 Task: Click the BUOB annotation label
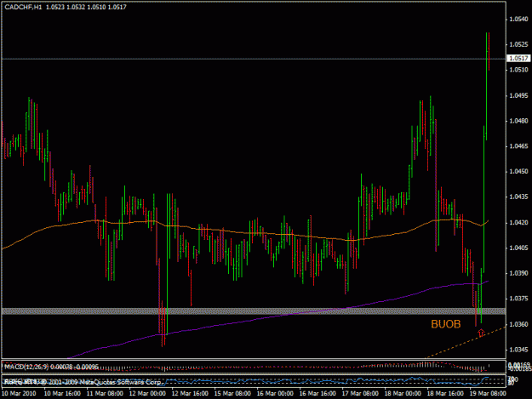coord(446,324)
